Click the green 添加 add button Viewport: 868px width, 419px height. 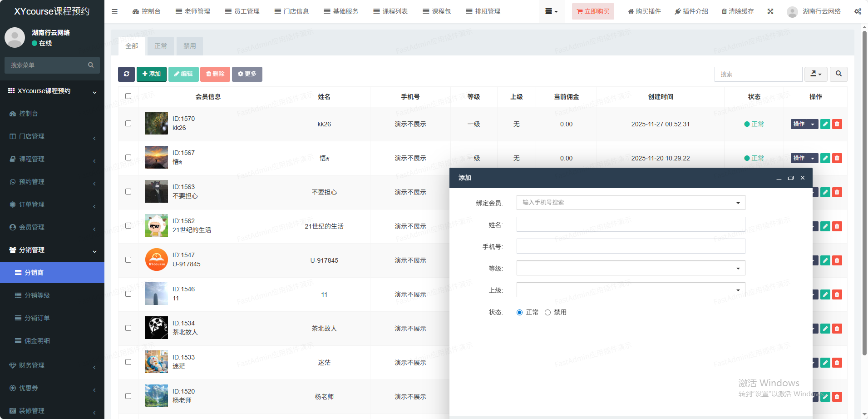click(x=152, y=74)
